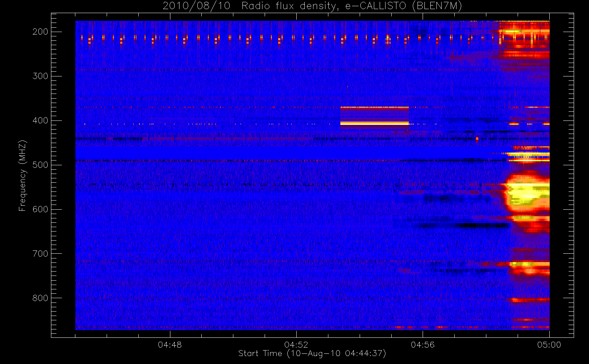Click the 04:56 time tick label
Viewport: 589px width, 364px height.
click(x=423, y=345)
